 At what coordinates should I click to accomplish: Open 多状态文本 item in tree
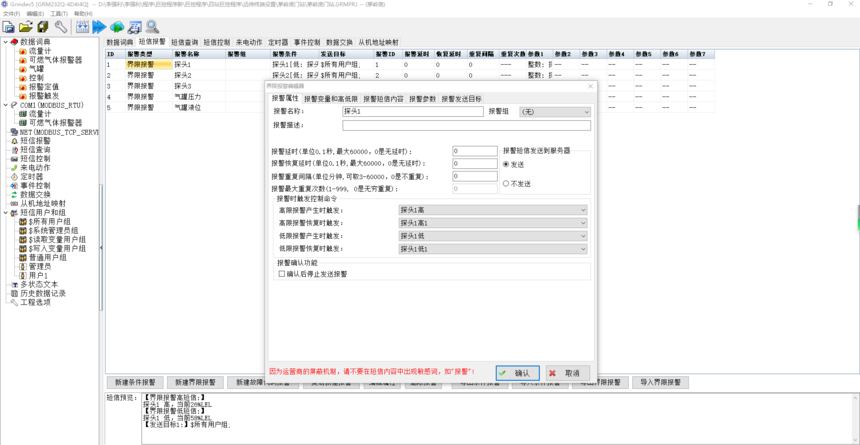[39, 284]
